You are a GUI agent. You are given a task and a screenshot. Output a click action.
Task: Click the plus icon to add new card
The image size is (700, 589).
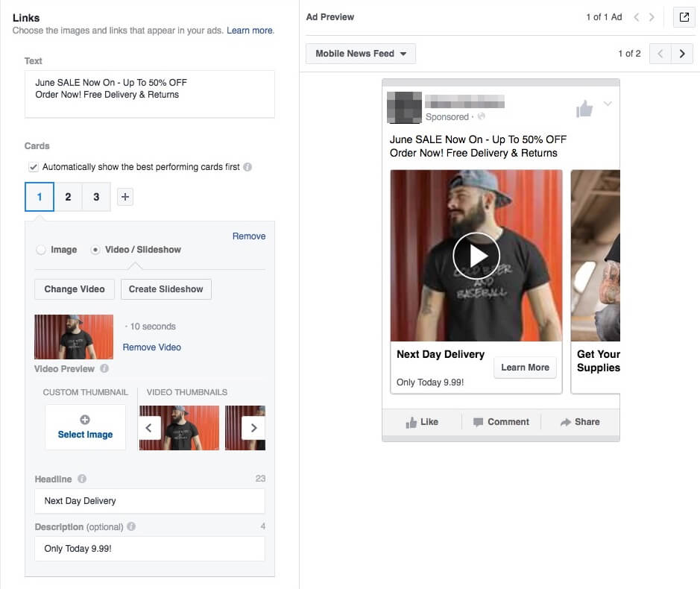[124, 196]
